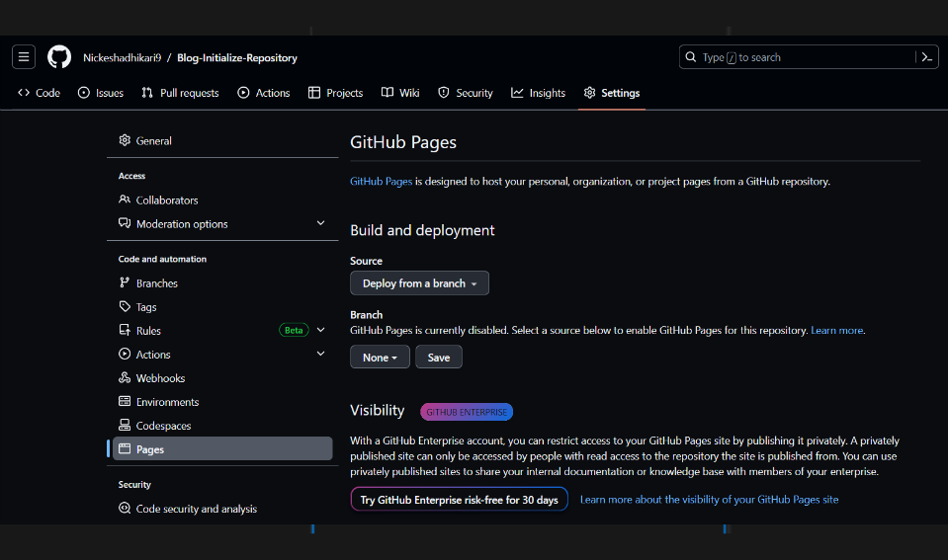Switch to the Projects tab
The height and width of the screenshot is (560, 948).
coord(335,93)
